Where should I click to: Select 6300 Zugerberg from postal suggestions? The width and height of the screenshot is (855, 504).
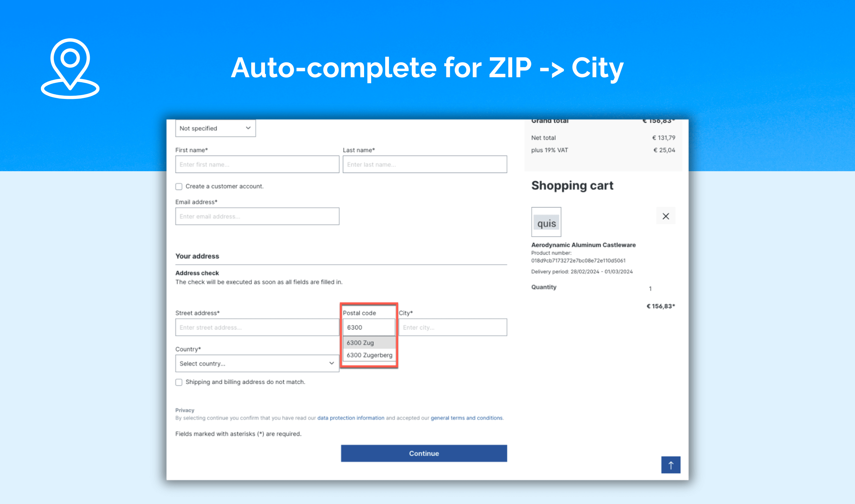(369, 355)
